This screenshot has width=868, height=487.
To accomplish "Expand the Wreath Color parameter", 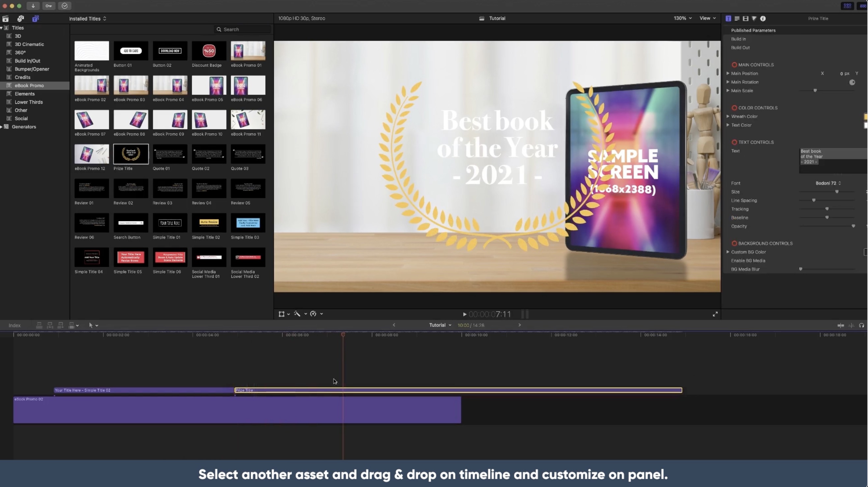I will (x=728, y=116).
